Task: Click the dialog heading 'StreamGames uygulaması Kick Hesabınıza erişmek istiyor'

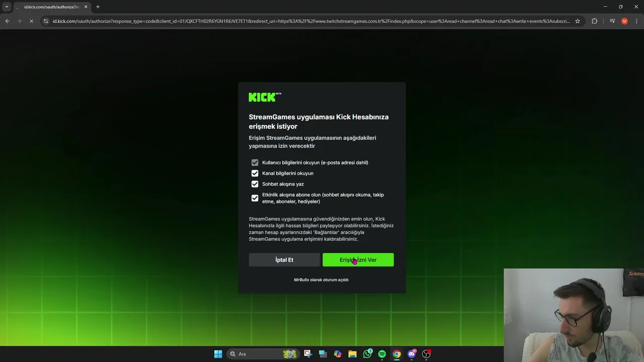Action: 318,122
